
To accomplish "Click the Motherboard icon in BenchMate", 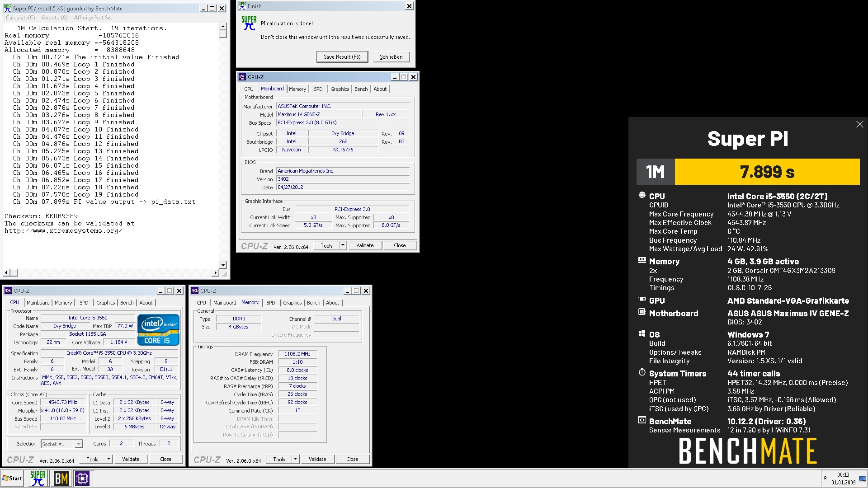I will (x=642, y=312).
